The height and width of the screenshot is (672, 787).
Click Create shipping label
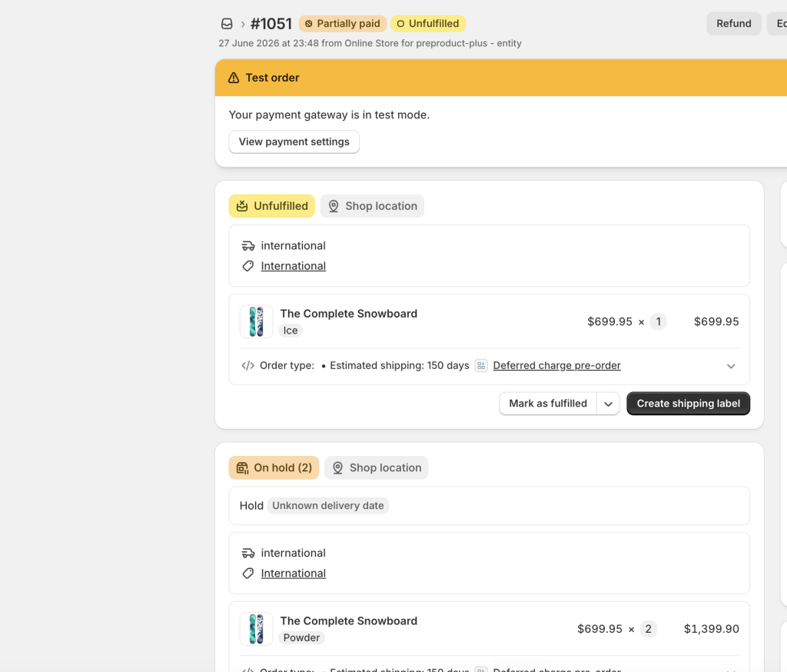pyautogui.click(x=688, y=404)
